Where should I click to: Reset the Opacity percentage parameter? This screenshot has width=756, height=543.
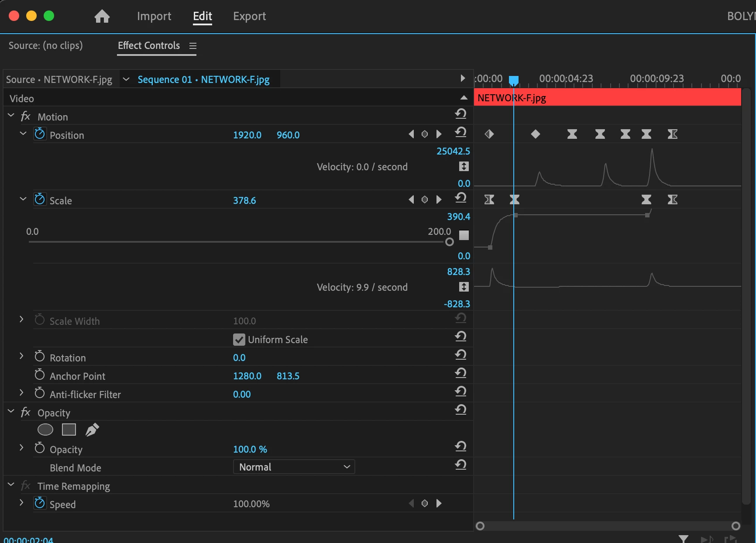tap(460, 447)
